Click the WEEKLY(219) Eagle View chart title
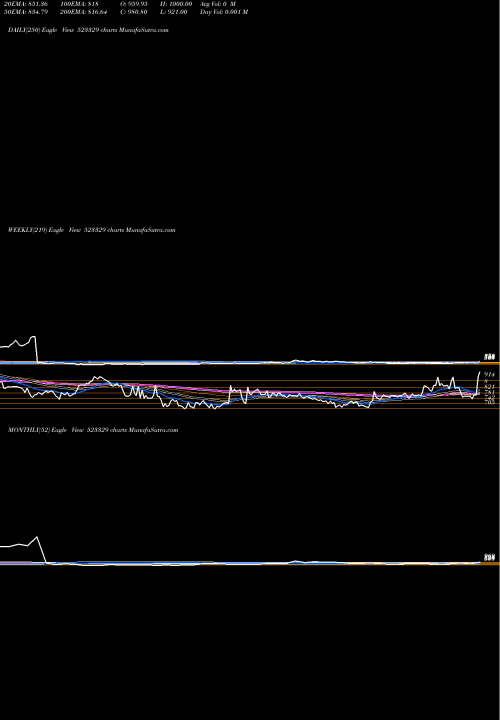 92,230
